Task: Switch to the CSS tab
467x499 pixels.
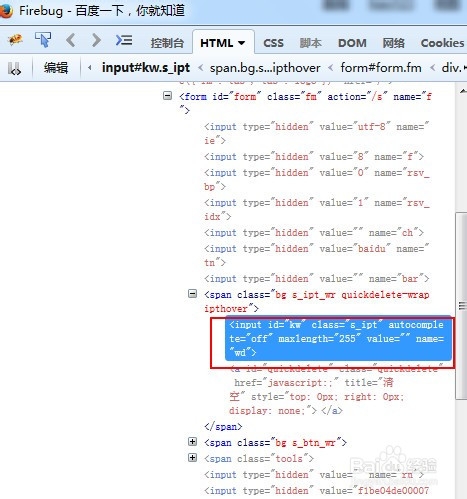Action: [273, 43]
